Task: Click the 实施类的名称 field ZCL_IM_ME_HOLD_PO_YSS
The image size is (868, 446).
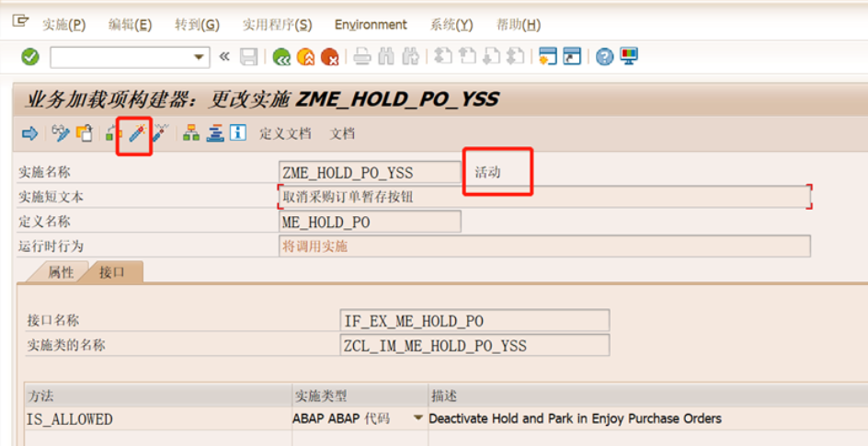Action: click(x=475, y=345)
